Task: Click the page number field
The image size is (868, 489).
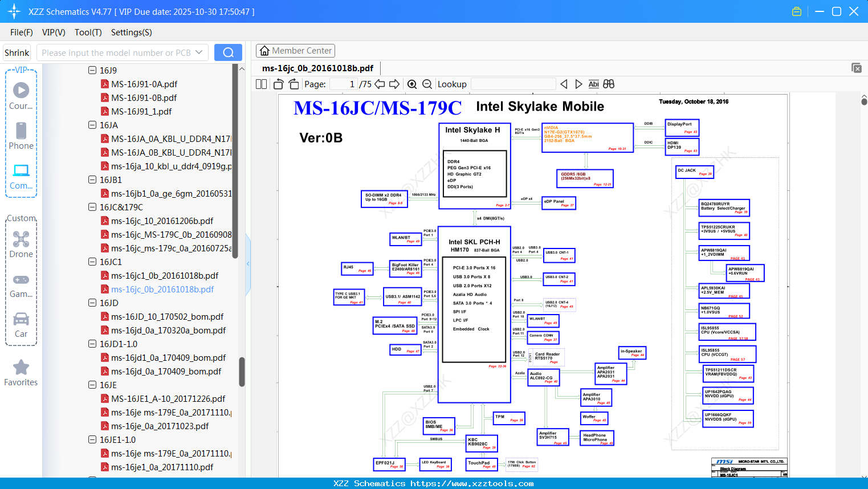Action: 344,84
